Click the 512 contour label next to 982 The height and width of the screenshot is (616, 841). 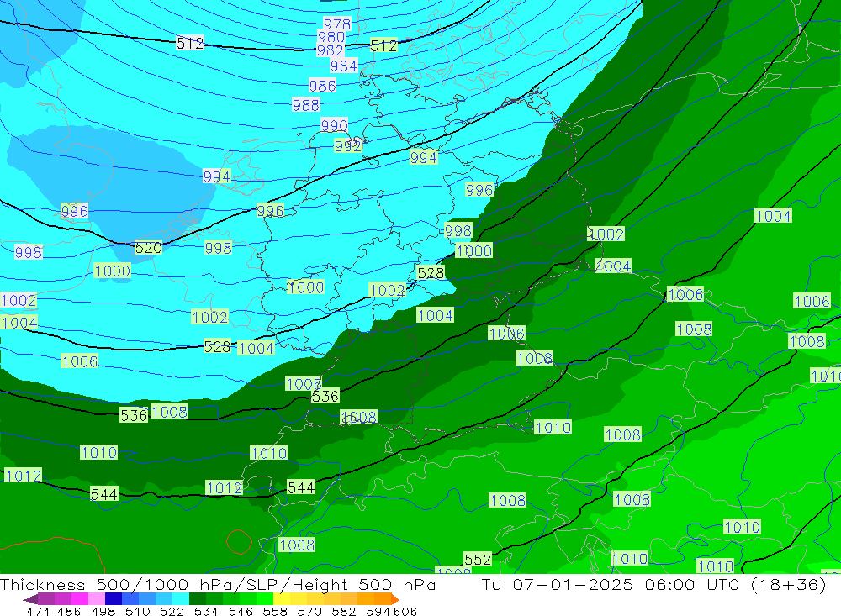tap(383, 45)
